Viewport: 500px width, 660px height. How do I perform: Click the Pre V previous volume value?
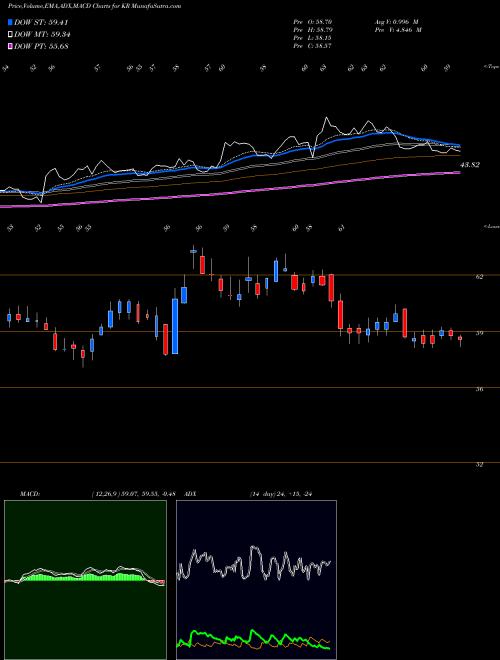[398, 30]
